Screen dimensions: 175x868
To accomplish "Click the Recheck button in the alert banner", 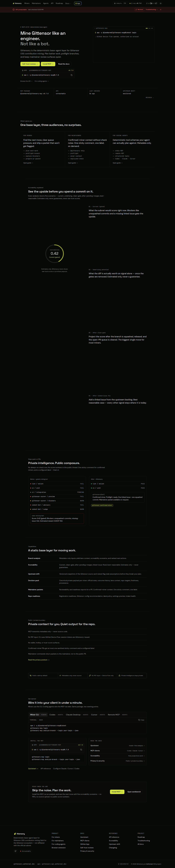I will [139, 9].
